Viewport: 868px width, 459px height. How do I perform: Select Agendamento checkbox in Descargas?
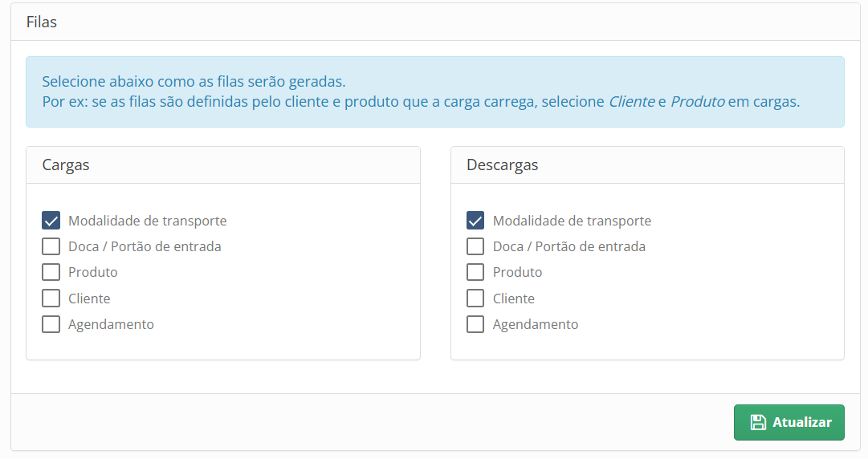(475, 324)
